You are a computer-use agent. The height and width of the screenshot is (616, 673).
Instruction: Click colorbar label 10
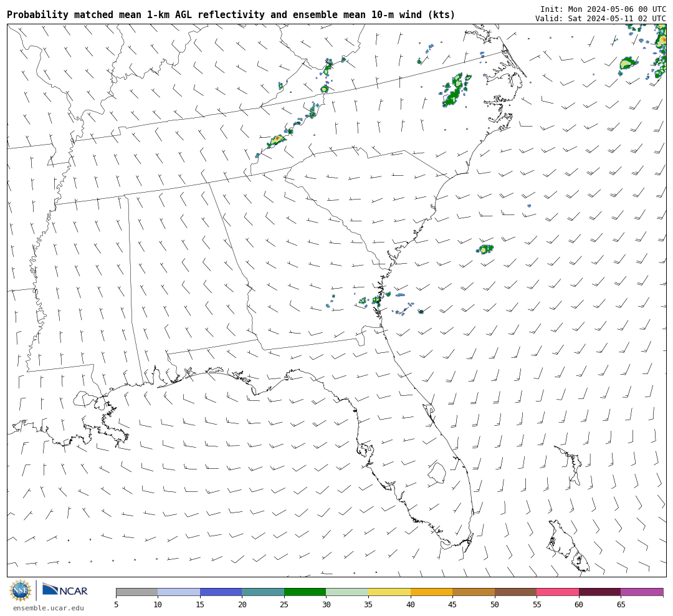pyautogui.click(x=158, y=604)
